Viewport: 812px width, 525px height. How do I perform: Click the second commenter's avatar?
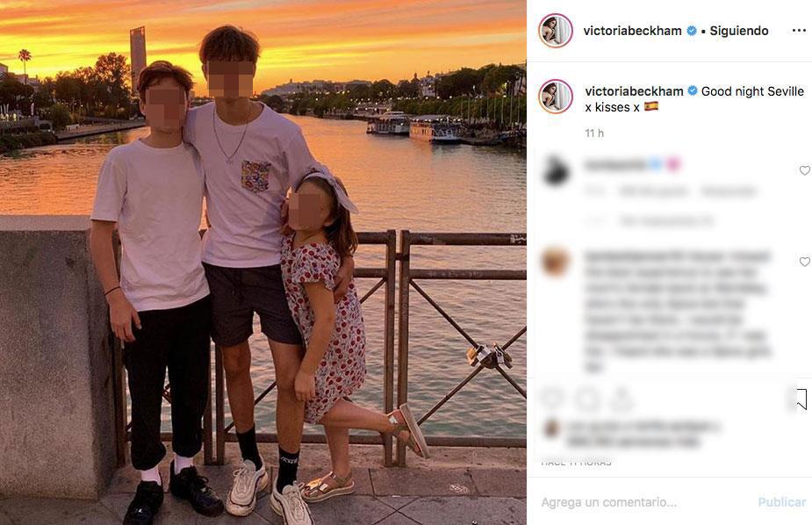tap(556, 262)
